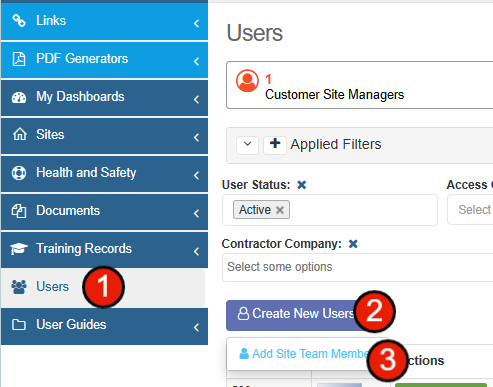Click the Training Records graduation cap icon

[x=18, y=249]
